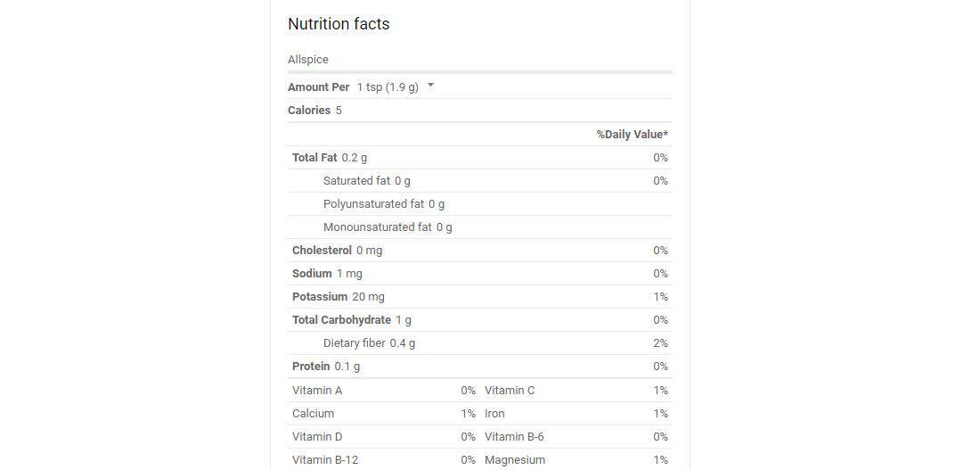This screenshot has width=980, height=470.
Task: Click the Potassium row label
Action: (x=320, y=297)
